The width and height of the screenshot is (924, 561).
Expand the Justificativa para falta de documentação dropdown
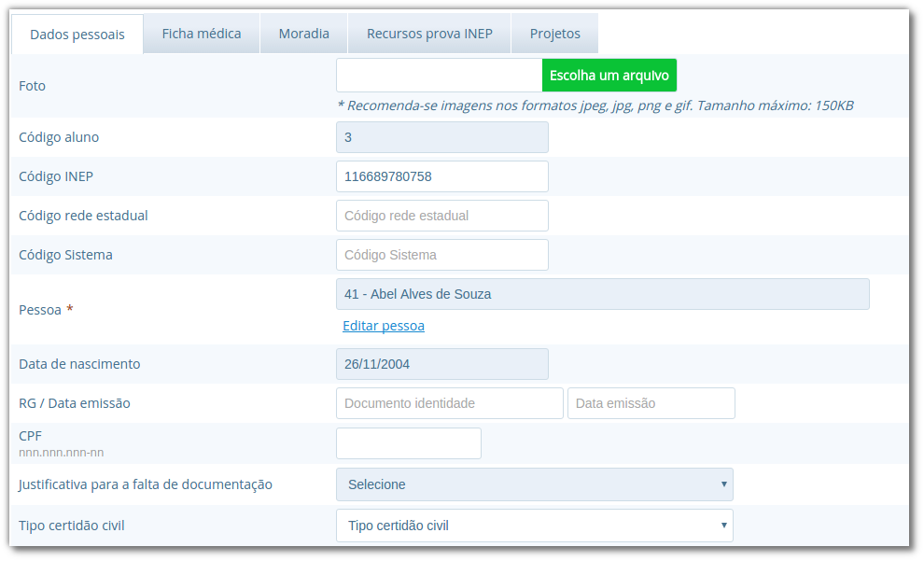pyautogui.click(x=534, y=484)
